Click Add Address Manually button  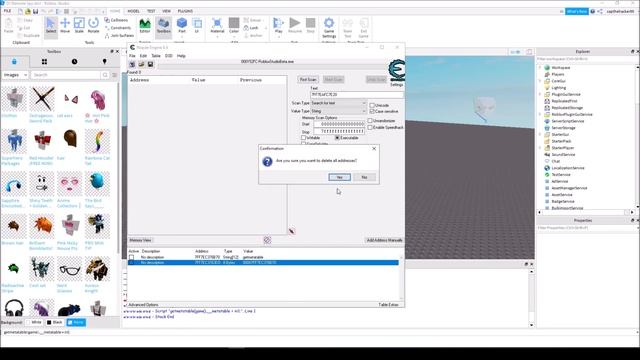pos(384,240)
